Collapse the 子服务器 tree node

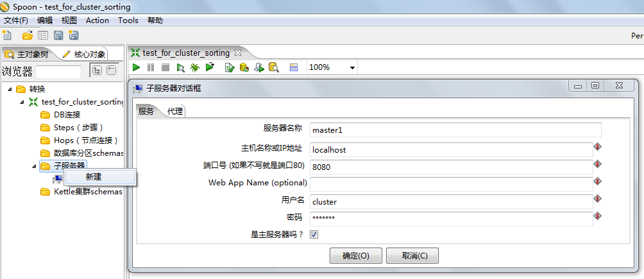[34, 165]
